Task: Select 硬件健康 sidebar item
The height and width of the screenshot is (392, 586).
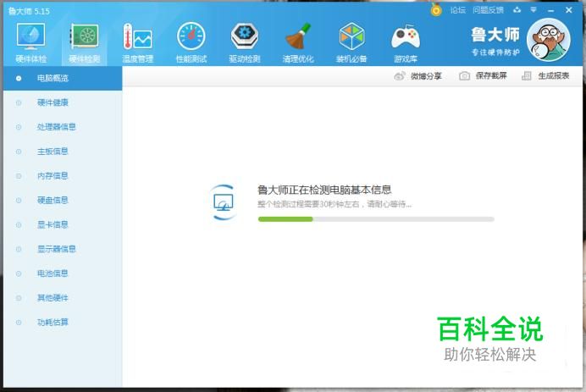Action: pyautogui.click(x=63, y=102)
